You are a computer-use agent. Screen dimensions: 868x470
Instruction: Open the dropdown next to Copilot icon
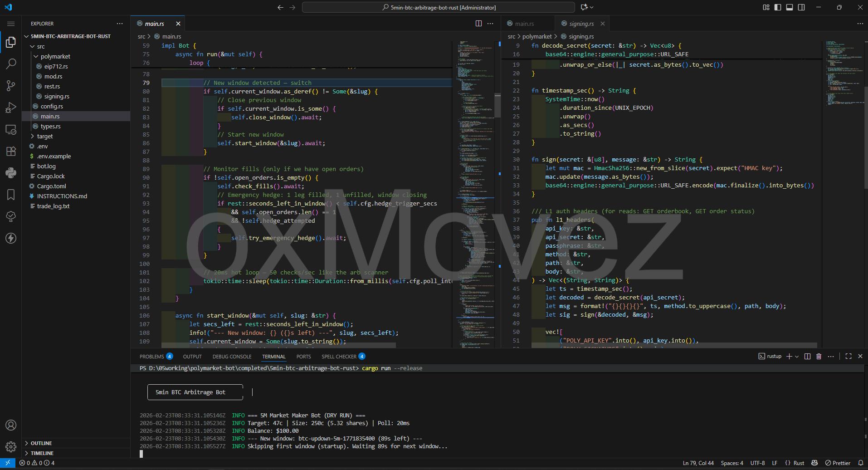click(592, 7)
